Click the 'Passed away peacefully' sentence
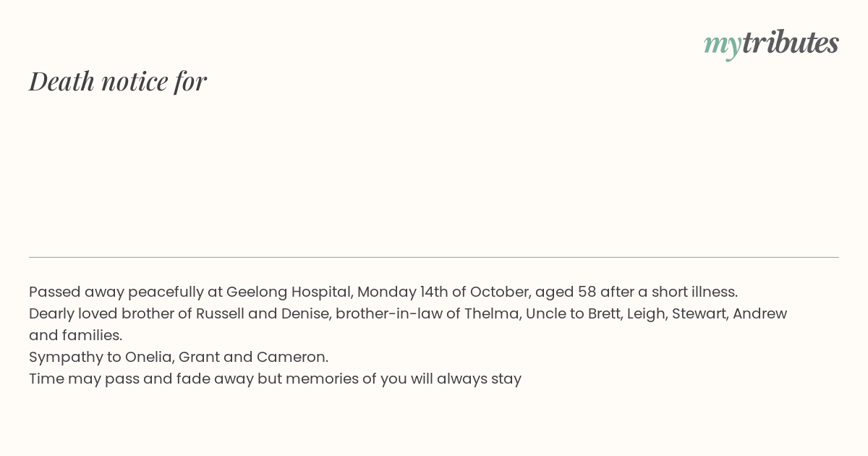 point(383,292)
